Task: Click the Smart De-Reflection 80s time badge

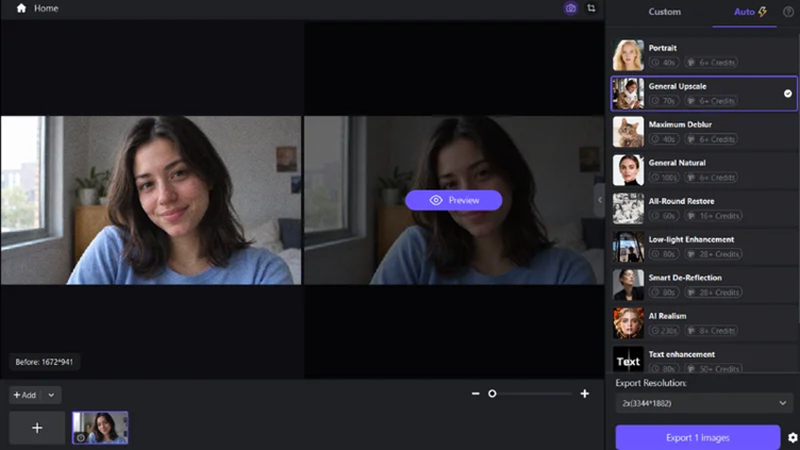Action: (664, 292)
